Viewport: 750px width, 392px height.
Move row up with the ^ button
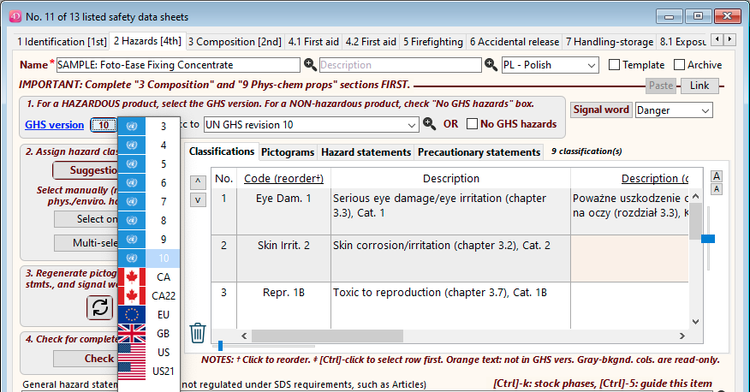pyautogui.click(x=198, y=182)
